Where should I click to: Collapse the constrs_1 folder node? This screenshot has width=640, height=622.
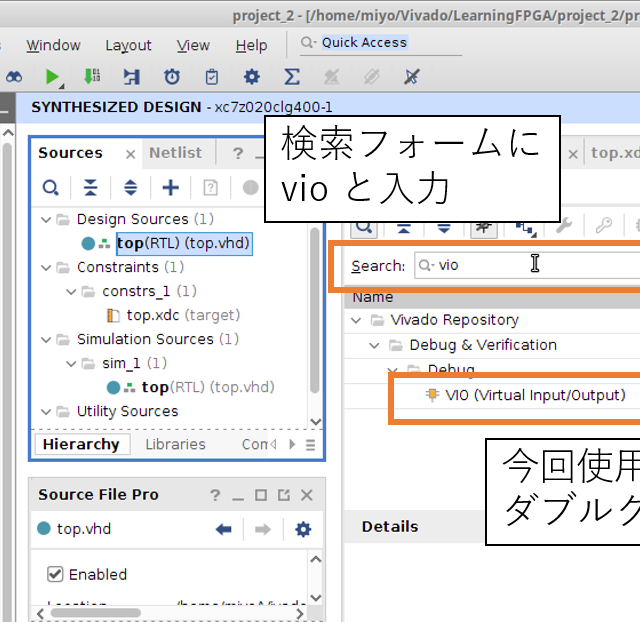click(x=70, y=291)
